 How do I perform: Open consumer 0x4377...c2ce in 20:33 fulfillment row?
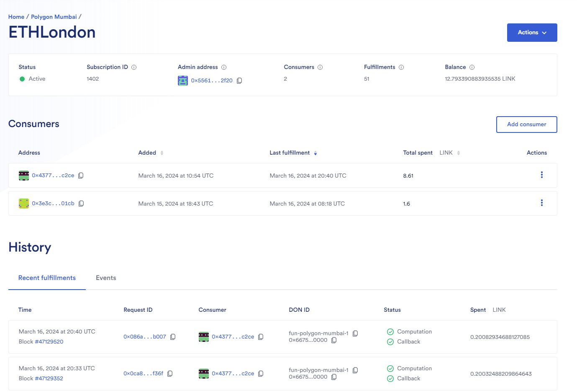click(x=233, y=374)
